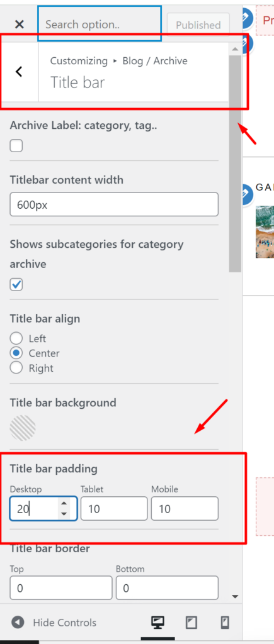
Task: Select the Right title bar align option
Action: 16,367
